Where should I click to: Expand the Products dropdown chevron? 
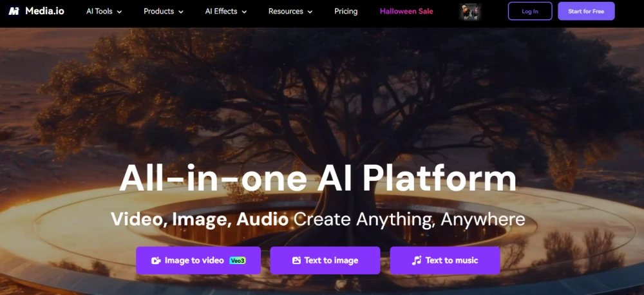tap(180, 12)
